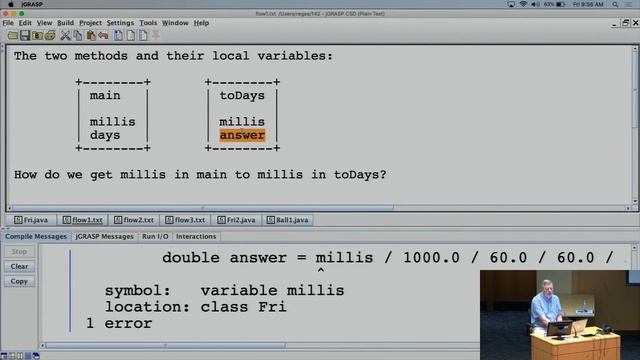Click the Save floppy disk icon
The width and height of the screenshot is (640, 360).
pyautogui.click(x=25, y=36)
